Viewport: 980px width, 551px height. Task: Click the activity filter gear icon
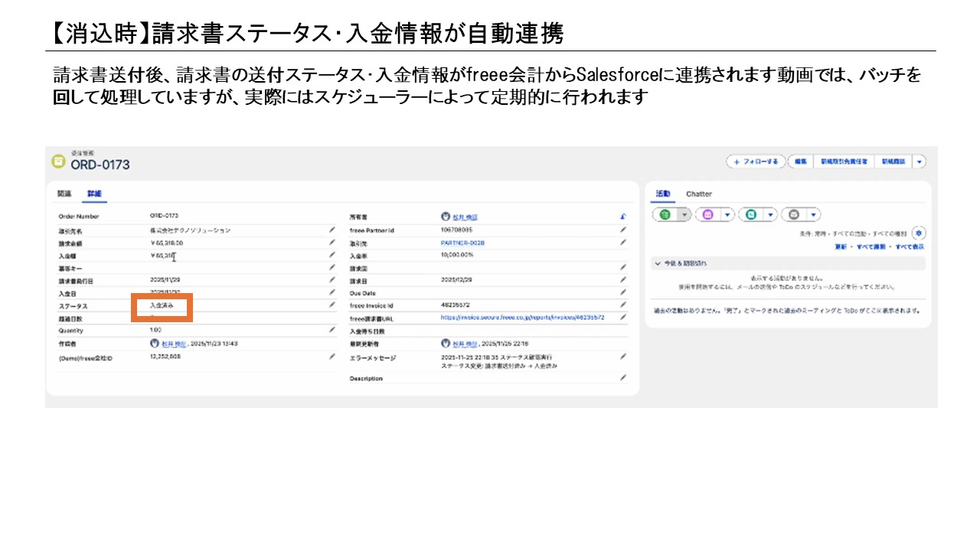[x=919, y=232]
